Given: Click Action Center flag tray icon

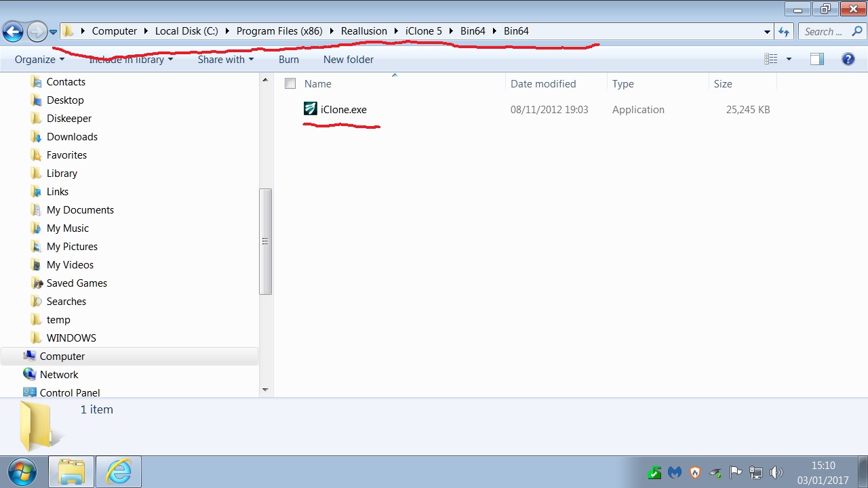Looking at the screenshot, I should (735, 472).
